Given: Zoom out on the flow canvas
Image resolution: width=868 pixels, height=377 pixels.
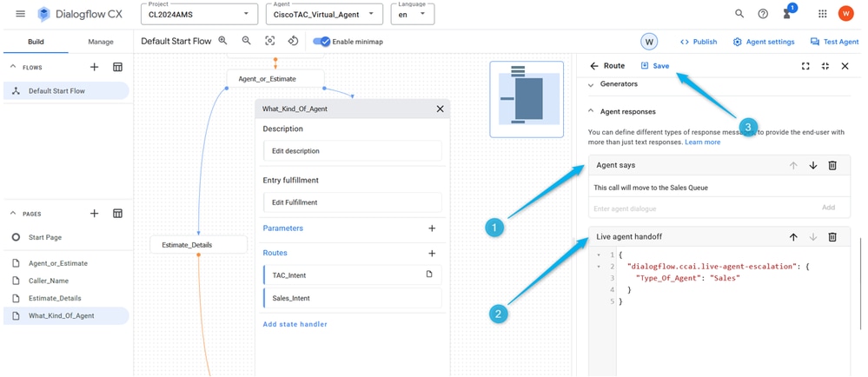Looking at the screenshot, I should [247, 41].
